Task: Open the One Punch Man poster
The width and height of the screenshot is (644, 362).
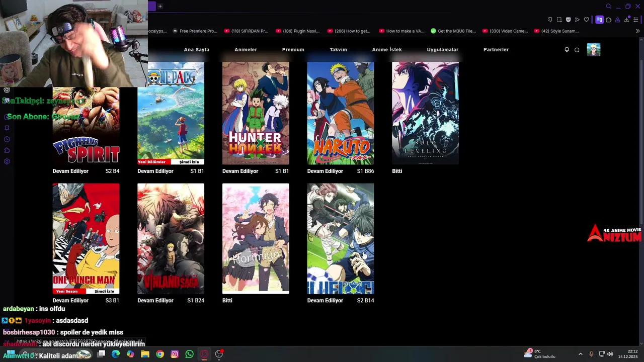Action: tap(86, 239)
